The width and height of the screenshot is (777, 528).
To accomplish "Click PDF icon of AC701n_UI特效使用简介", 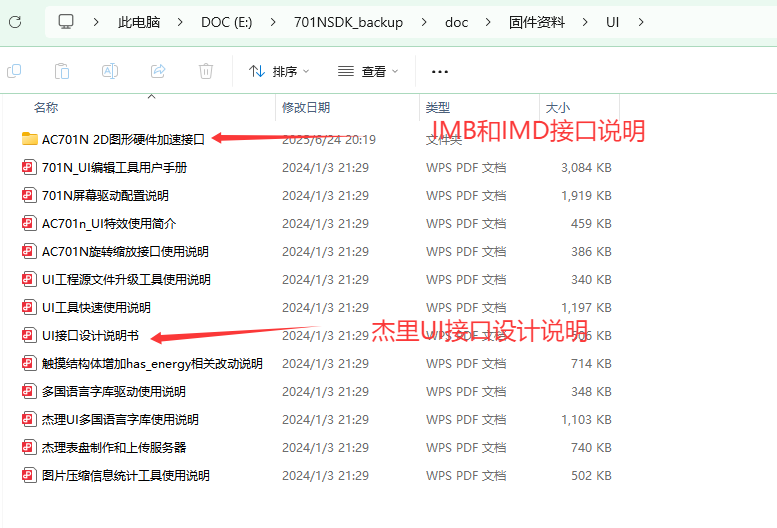I will point(29,223).
